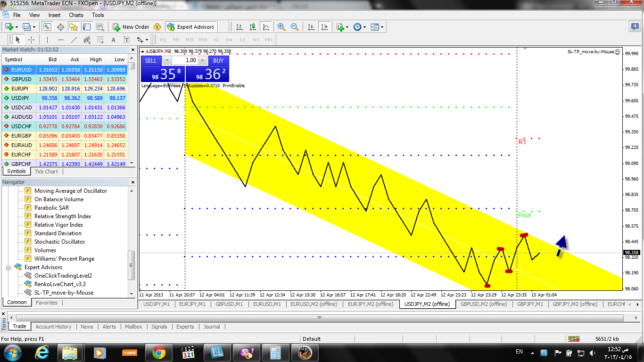Zoom out of the chart
The height and width of the screenshot is (362, 644).
pos(295,27)
